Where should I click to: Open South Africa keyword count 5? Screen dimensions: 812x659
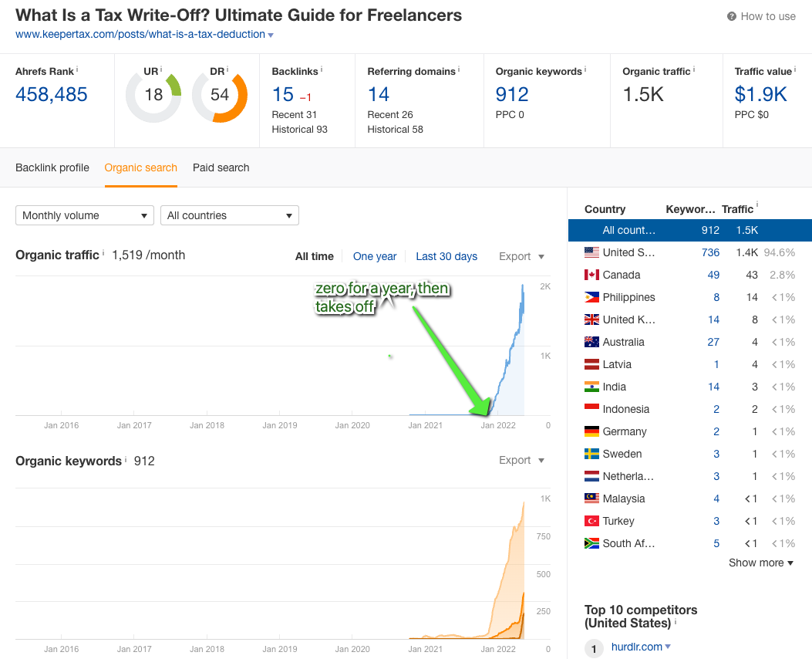(x=716, y=543)
